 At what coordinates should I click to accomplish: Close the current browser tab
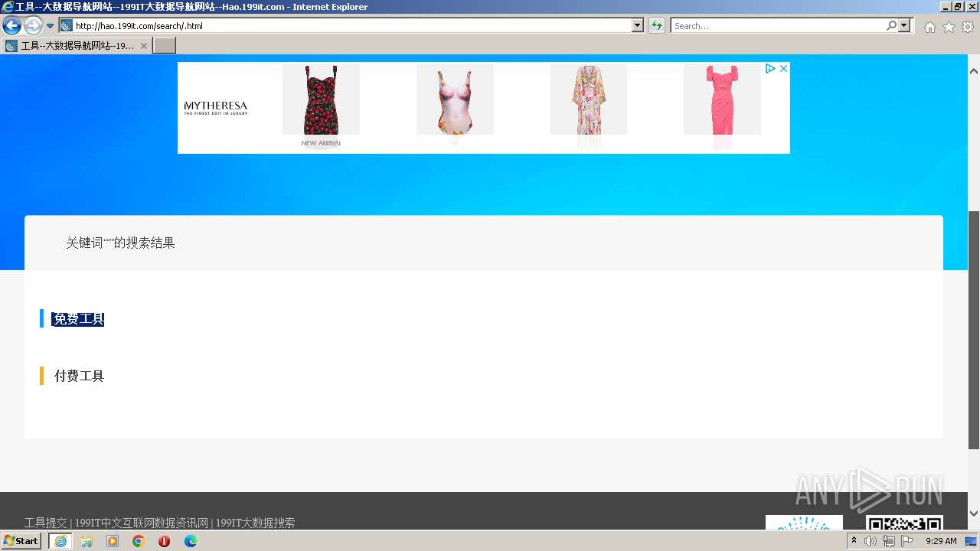[x=144, y=46]
